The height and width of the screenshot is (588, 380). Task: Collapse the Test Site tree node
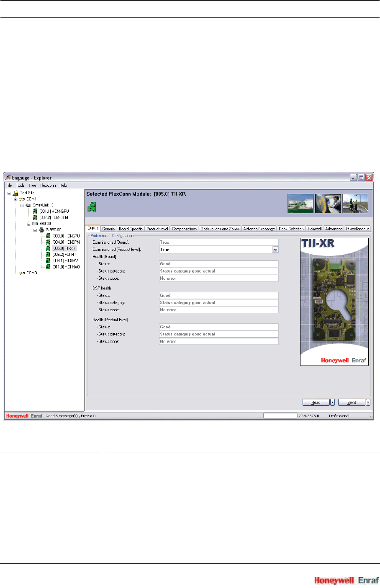tap(9, 193)
